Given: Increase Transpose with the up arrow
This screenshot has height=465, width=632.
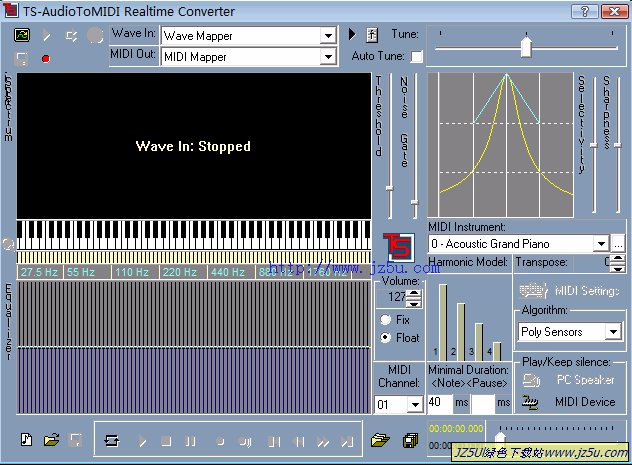Looking at the screenshot, I should pos(618,258).
